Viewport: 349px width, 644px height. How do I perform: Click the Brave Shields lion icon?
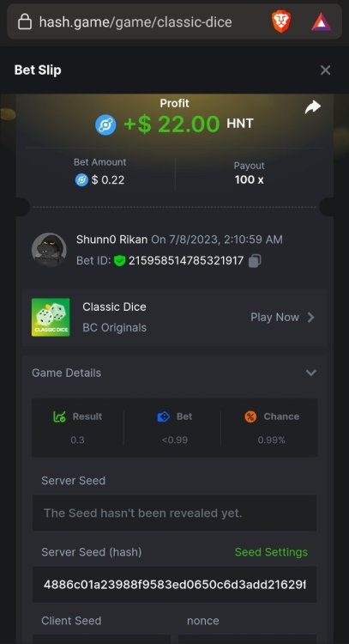pos(281,21)
